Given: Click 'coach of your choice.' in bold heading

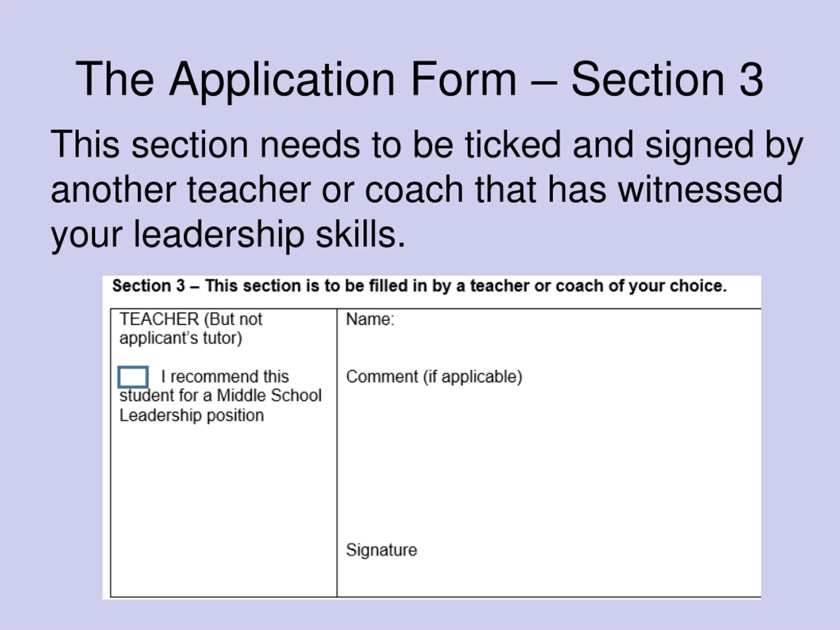Looking at the screenshot, I should (641, 286).
